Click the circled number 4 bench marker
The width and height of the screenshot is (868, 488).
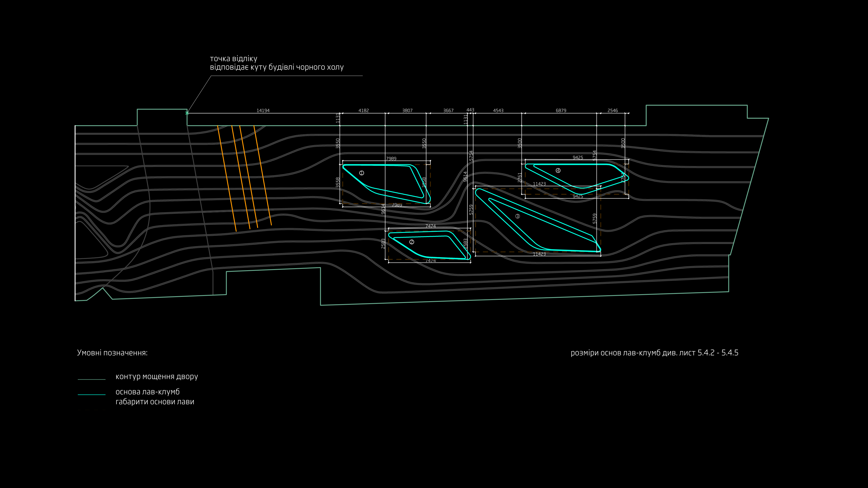pos(558,170)
